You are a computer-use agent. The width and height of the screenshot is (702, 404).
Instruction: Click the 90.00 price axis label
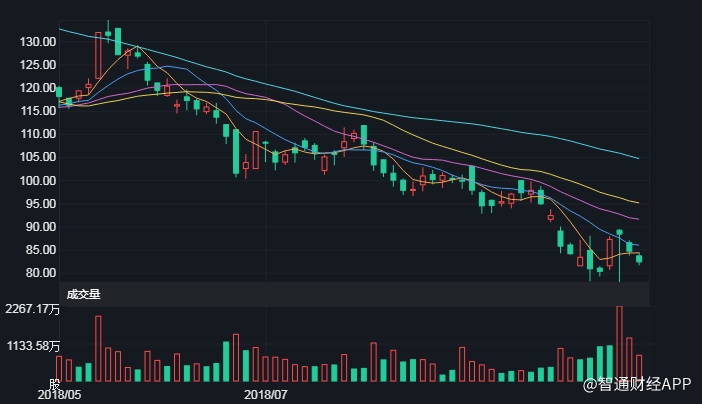coord(36,227)
